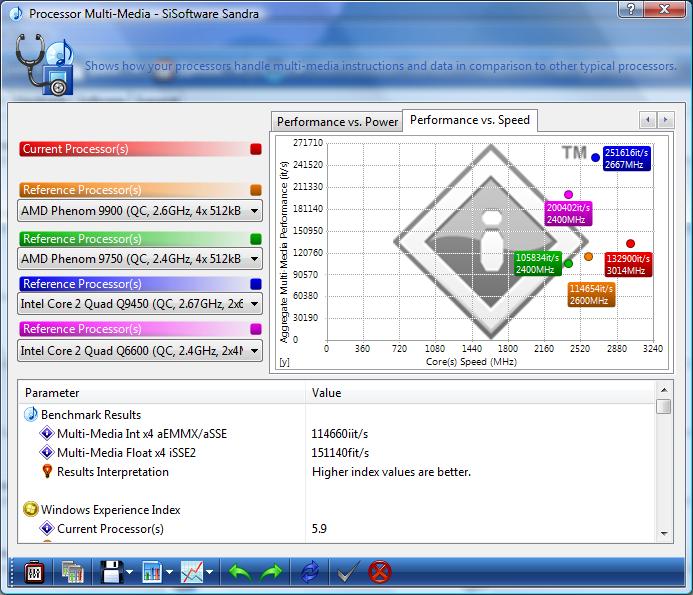This screenshot has height=595, width=693.
Task: Click the 251616it/s 2667MHz blue label
Action: 626,158
